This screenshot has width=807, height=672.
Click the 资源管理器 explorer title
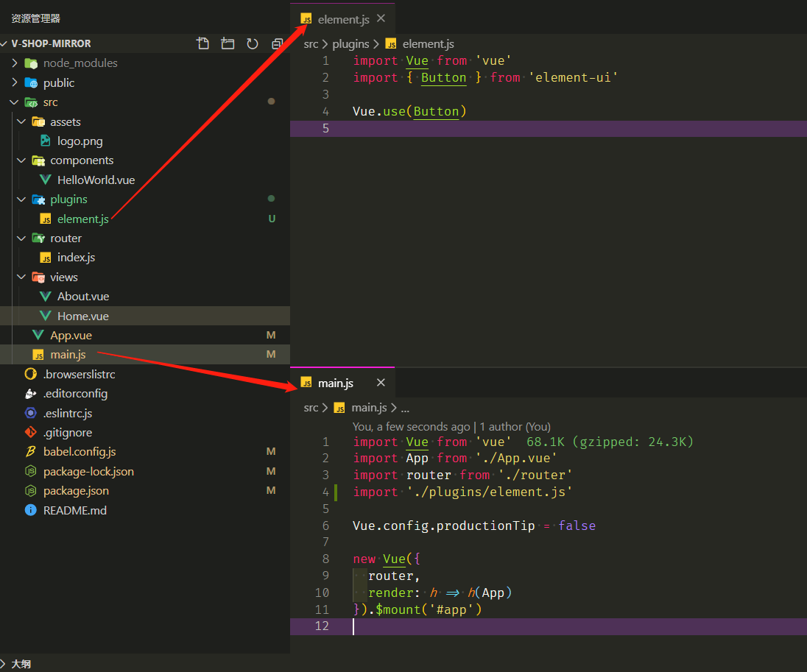point(36,18)
